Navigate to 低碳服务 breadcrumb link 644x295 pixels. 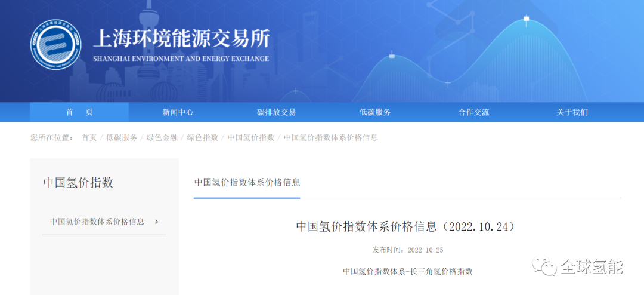tap(122, 137)
